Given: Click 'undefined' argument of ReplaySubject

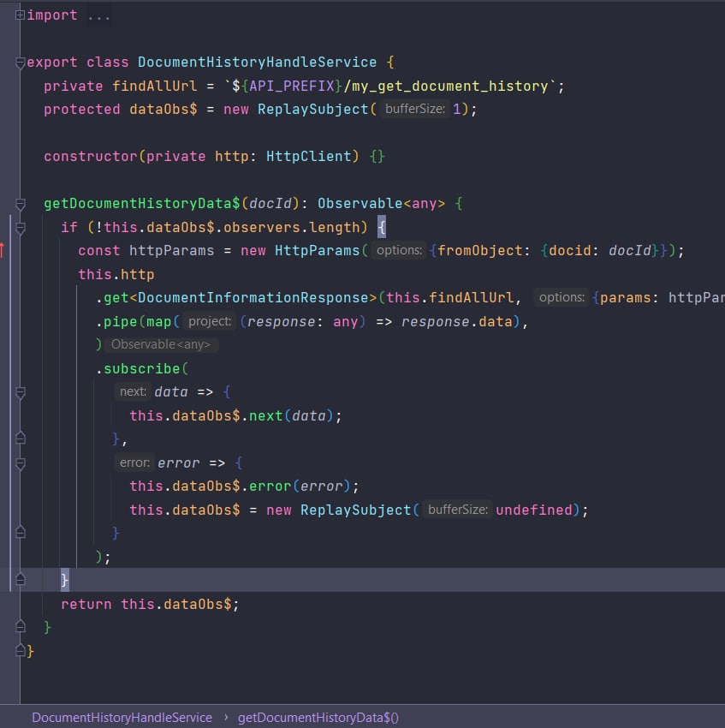Looking at the screenshot, I should [534, 510].
